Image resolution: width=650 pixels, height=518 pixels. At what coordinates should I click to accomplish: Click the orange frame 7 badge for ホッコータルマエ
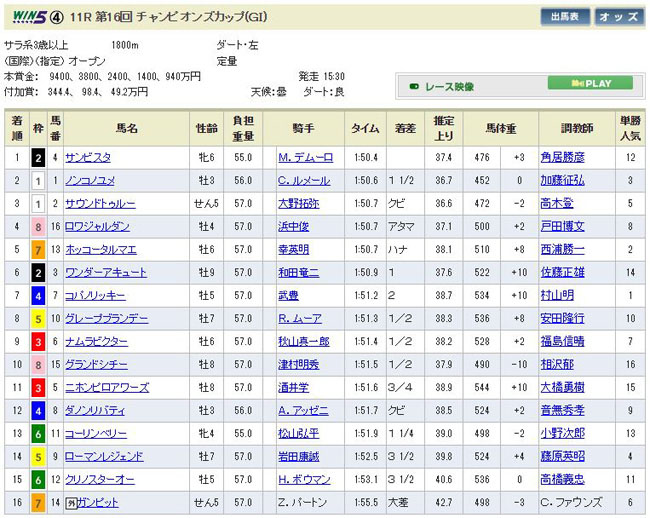tap(37, 249)
